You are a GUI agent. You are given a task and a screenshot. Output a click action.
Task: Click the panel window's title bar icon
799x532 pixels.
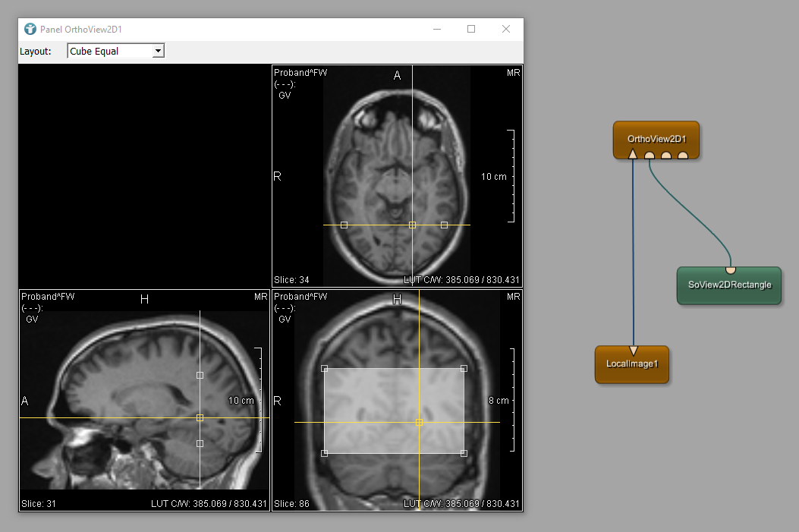click(30, 30)
